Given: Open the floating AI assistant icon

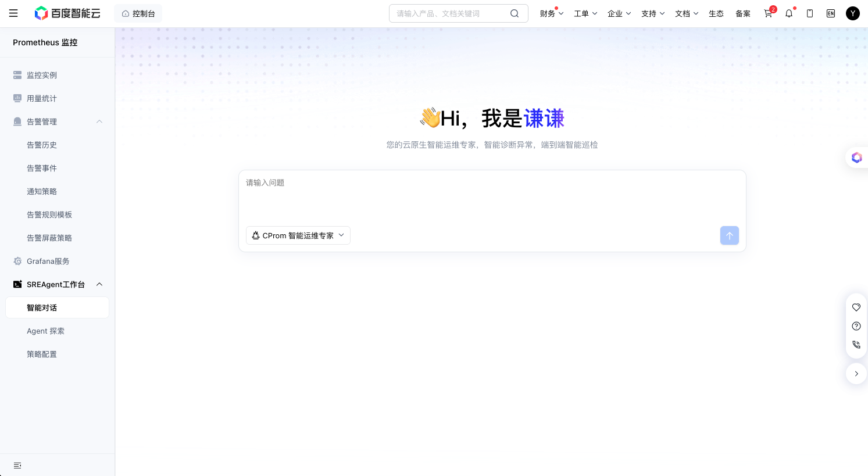Looking at the screenshot, I should point(856,158).
